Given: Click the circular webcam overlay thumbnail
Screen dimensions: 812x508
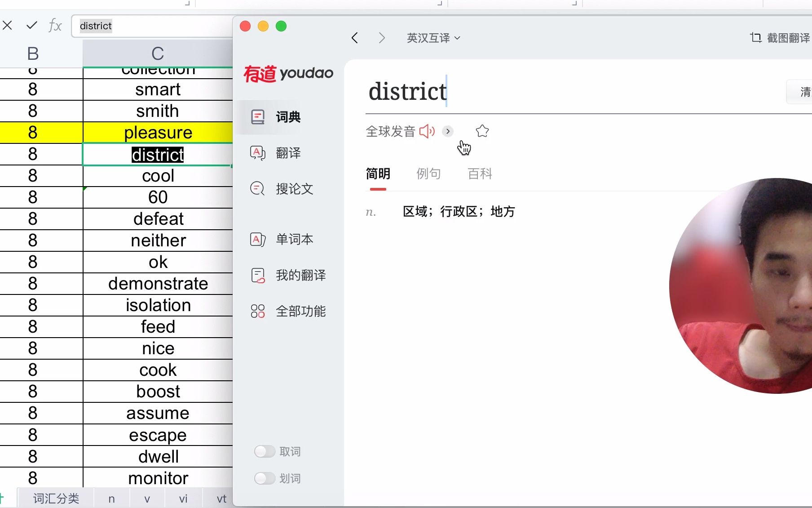Looking at the screenshot, I should [741, 286].
